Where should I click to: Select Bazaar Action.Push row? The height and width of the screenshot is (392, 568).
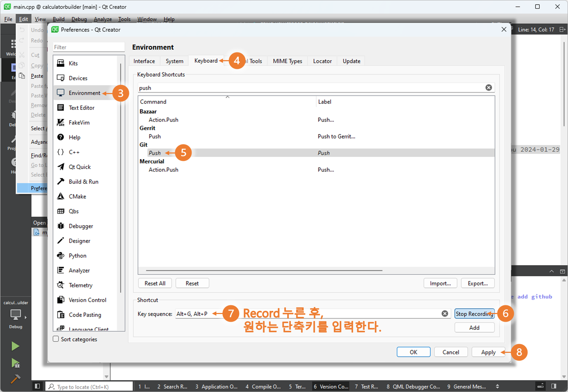coord(316,120)
